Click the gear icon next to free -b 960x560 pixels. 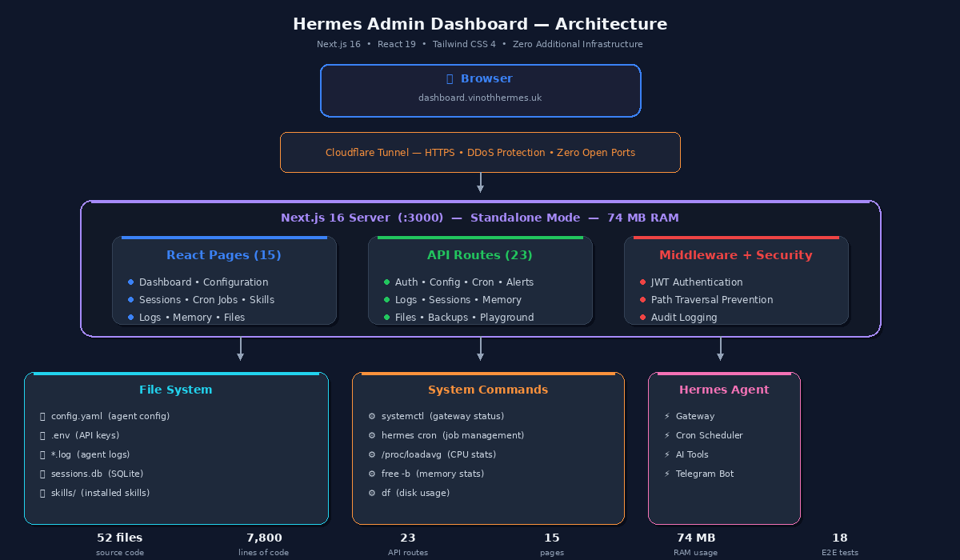click(x=372, y=474)
